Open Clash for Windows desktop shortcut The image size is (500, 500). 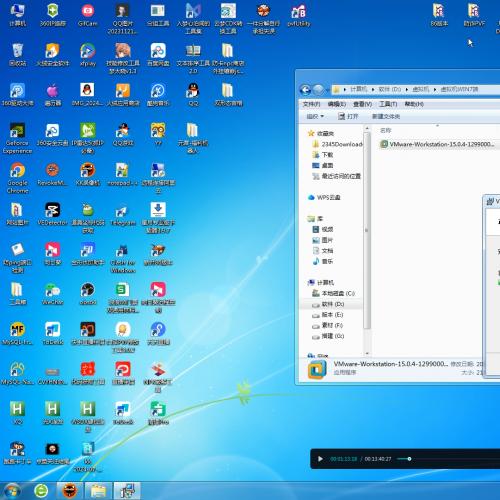[123, 258]
